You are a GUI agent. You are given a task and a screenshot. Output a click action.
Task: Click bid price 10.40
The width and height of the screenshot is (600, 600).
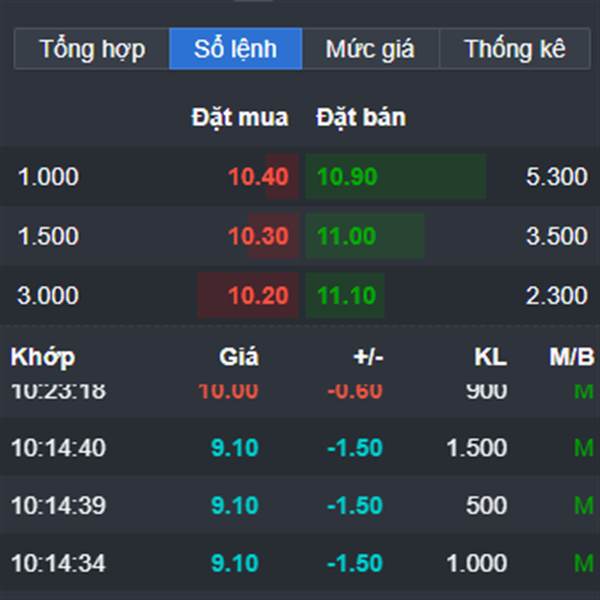click(x=258, y=178)
